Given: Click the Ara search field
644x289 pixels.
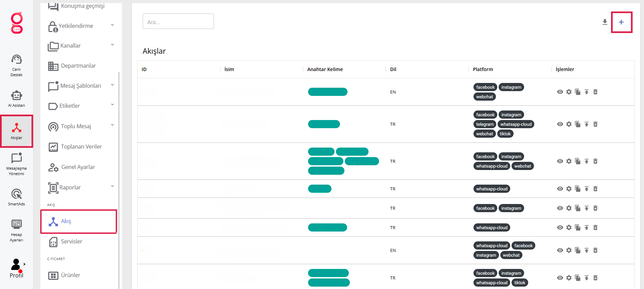Looking at the screenshot, I should tap(178, 21).
